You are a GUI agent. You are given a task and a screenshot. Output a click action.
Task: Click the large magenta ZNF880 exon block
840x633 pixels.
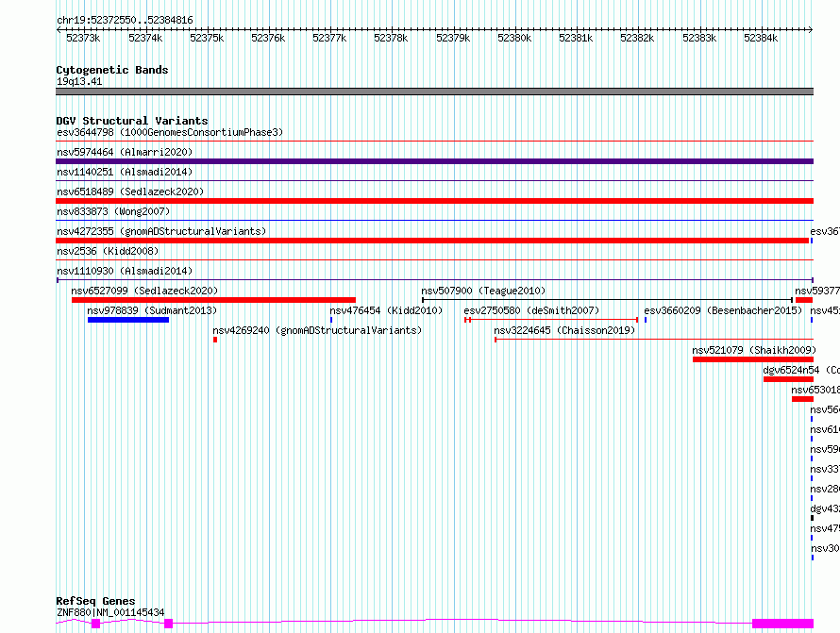pyautogui.click(x=782, y=624)
